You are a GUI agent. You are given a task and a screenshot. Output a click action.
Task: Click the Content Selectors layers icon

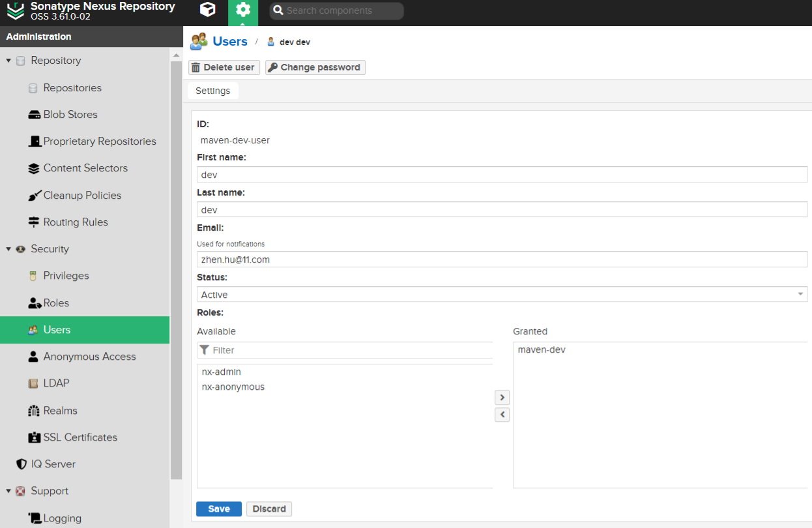(x=34, y=168)
